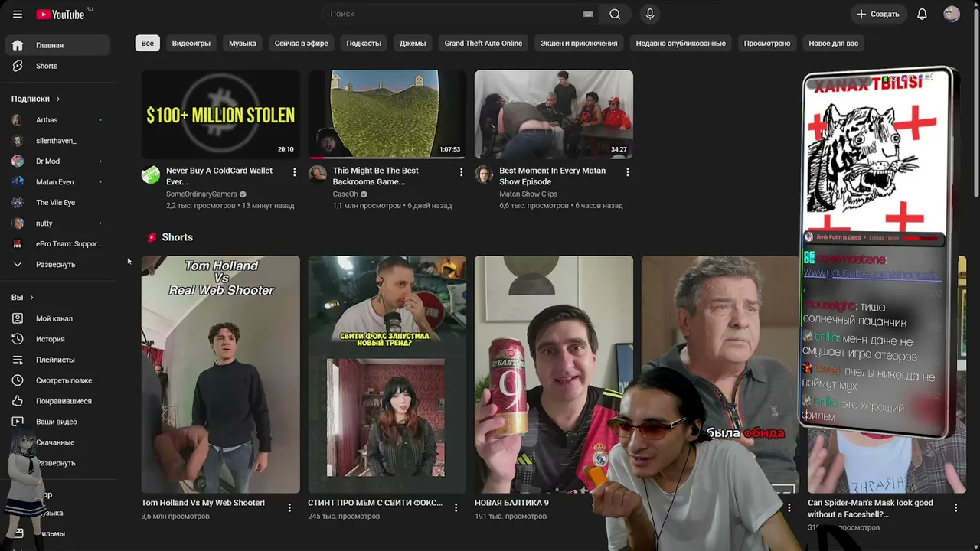Screen dimensions: 980x551
Task: Play the Backrooms game video thumbnail
Action: click(x=387, y=115)
